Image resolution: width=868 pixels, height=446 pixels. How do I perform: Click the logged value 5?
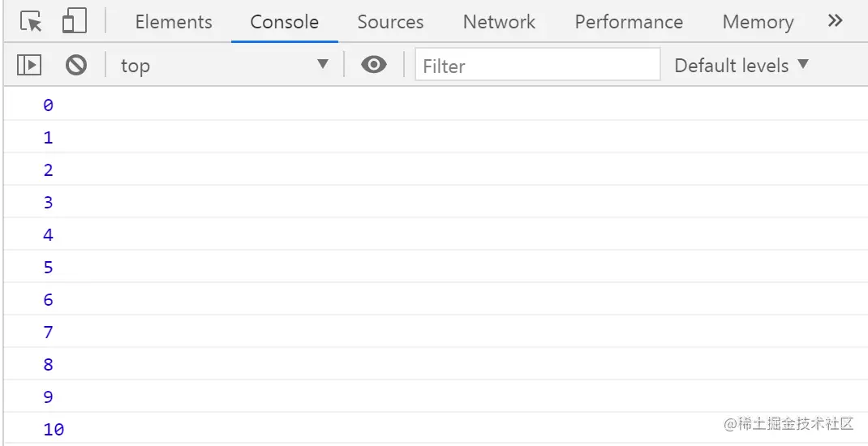click(48, 267)
